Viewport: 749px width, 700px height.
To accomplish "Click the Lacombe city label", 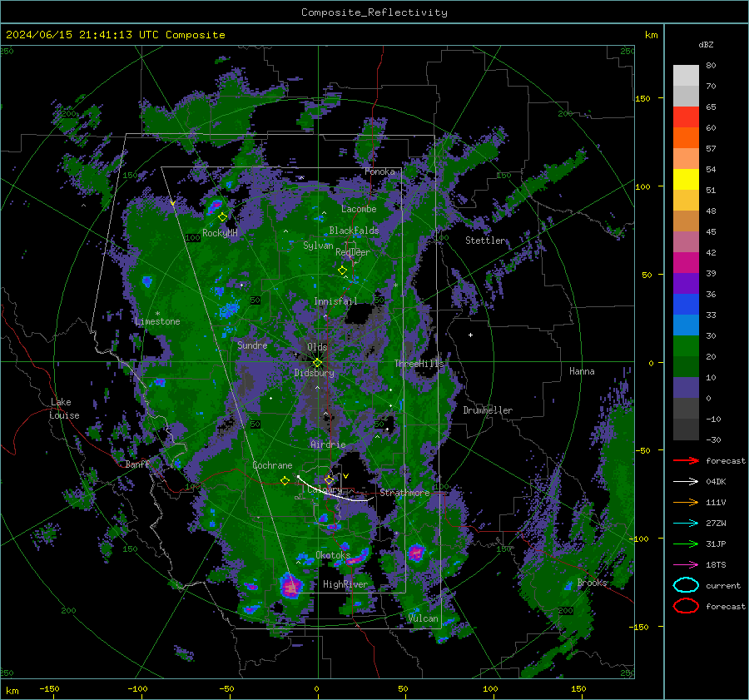I will pyautogui.click(x=359, y=209).
